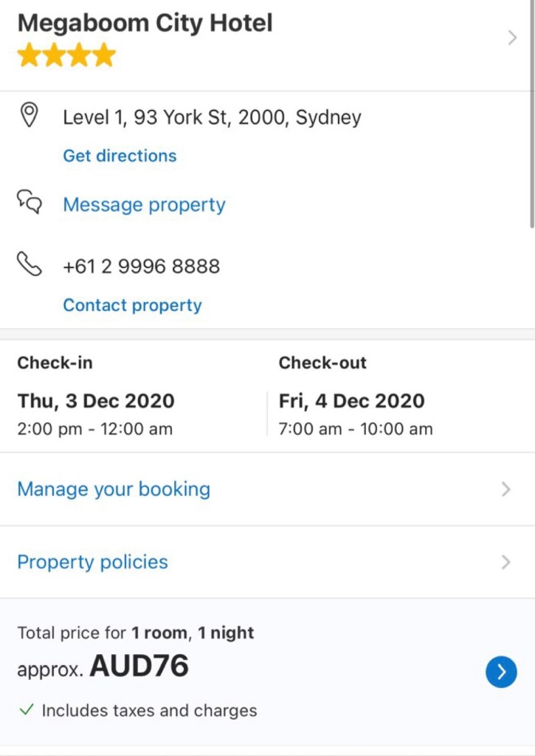The width and height of the screenshot is (535, 756).
Task: Open Manage your booking
Action: pos(114,489)
